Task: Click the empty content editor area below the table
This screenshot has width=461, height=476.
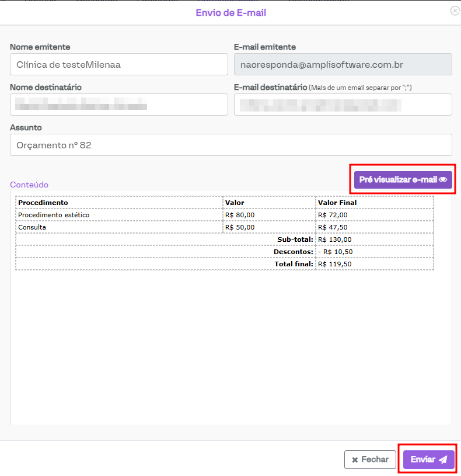Action: (x=230, y=350)
